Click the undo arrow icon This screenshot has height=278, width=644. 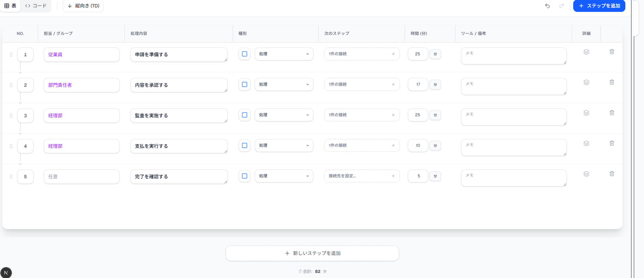pos(547,6)
